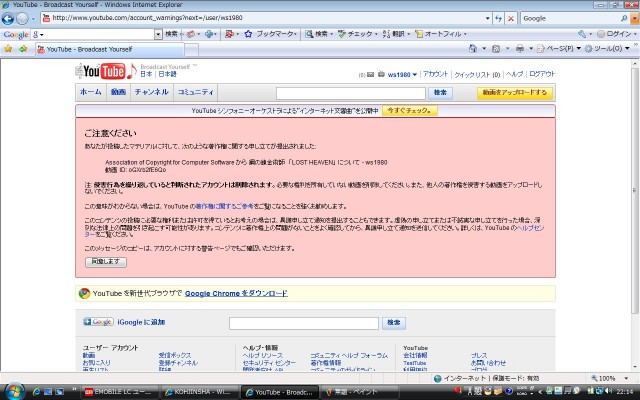Click the YouTube top search input field
Image resolution: width=640 pixels, height=400 pixels.
[351, 93]
